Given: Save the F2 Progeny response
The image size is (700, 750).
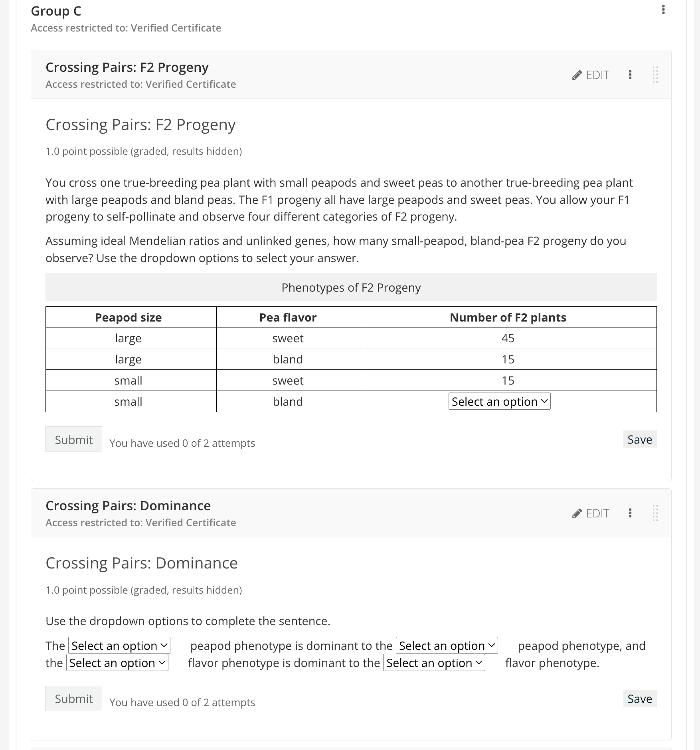Looking at the screenshot, I should pos(640,439).
